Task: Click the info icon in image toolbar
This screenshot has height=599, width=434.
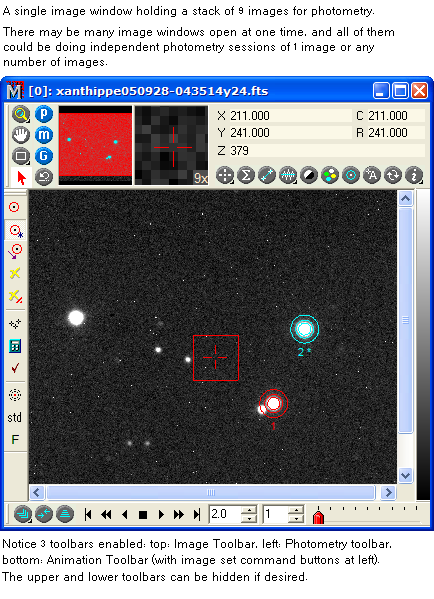Action: (x=414, y=175)
